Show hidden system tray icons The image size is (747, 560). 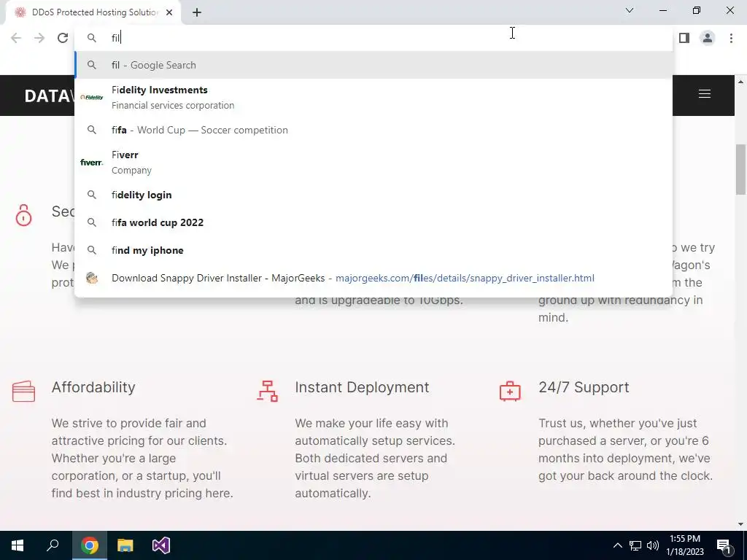617,545
